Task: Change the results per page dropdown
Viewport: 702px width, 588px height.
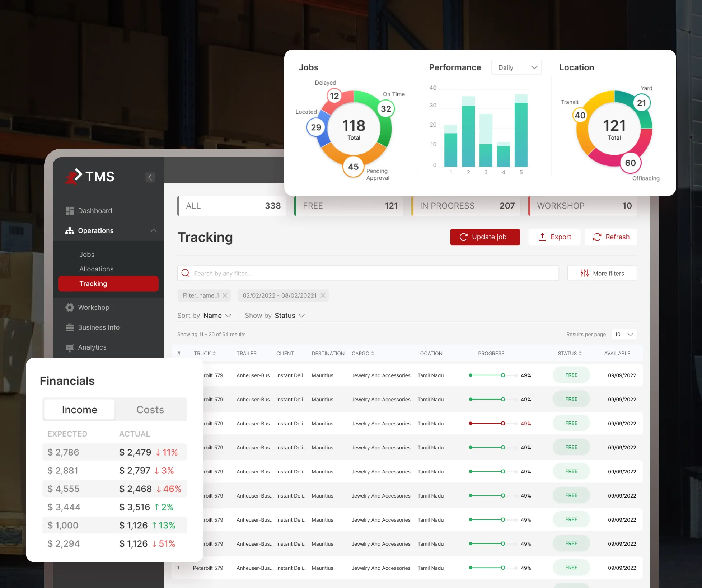Action: (x=624, y=334)
